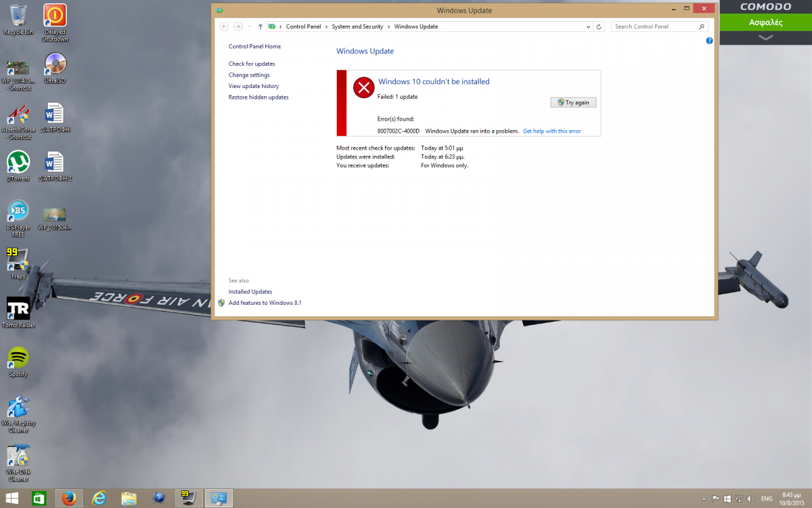Select System and Security breadcrumb

[357, 26]
